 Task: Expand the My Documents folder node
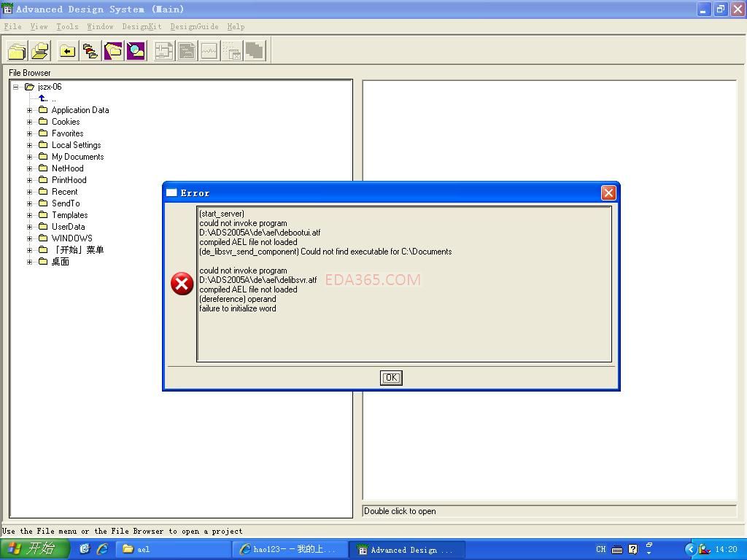[x=29, y=157]
